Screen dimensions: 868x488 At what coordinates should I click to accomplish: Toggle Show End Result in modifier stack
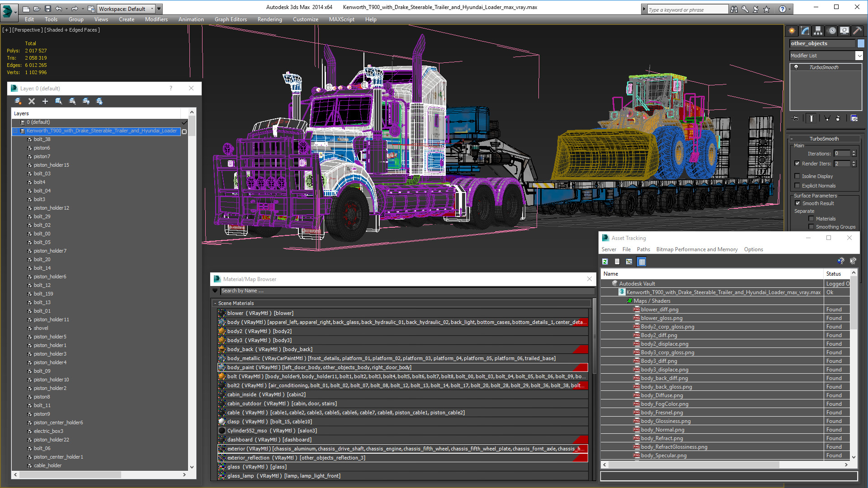tap(811, 118)
